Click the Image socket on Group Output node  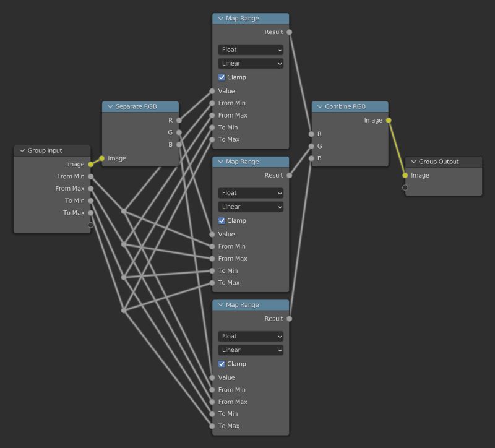pyautogui.click(x=405, y=175)
